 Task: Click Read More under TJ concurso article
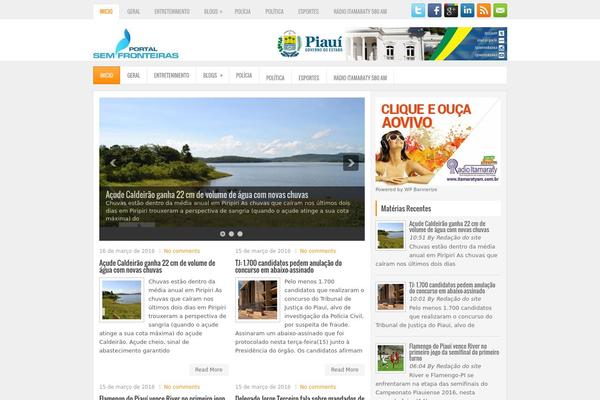pyautogui.click(x=344, y=370)
